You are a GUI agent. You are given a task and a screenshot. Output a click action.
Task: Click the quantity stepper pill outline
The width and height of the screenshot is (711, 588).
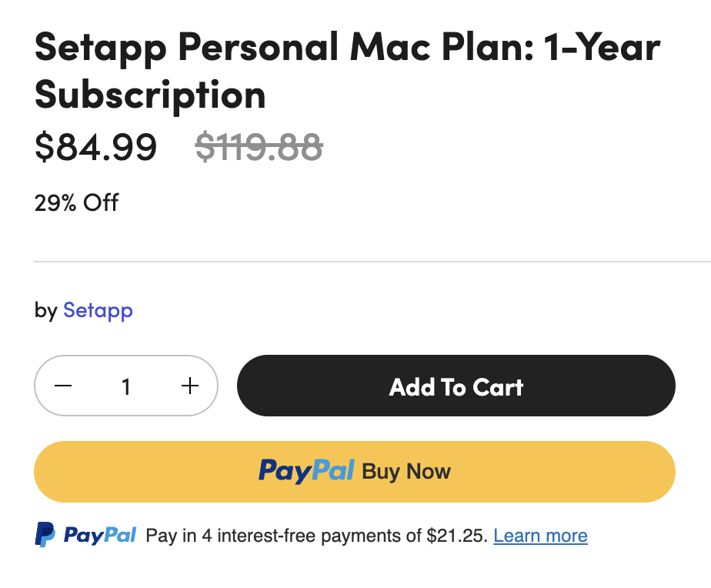[x=126, y=386]
